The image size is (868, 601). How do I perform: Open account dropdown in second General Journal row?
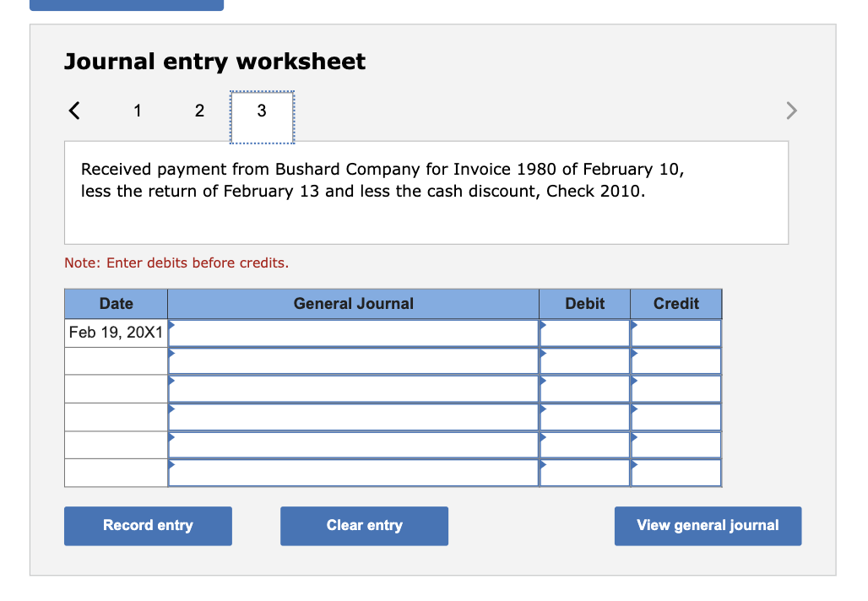(353, 361)
